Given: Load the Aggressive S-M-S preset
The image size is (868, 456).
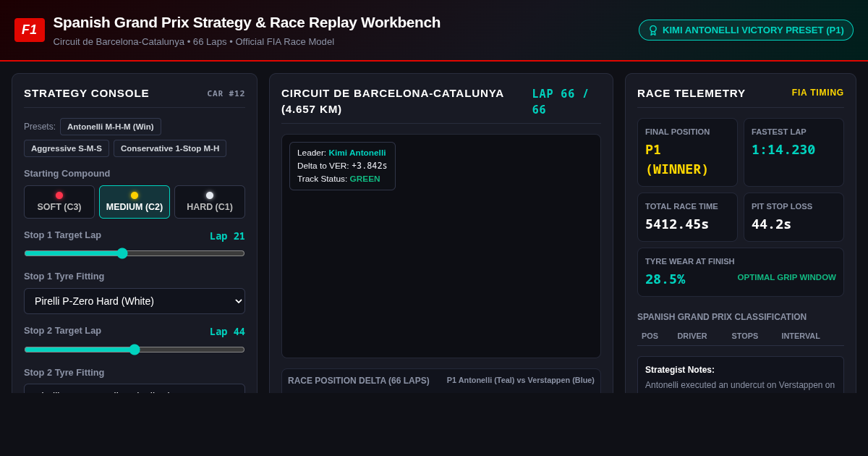Looking at the screenshot, I should [x=67, y=148].
